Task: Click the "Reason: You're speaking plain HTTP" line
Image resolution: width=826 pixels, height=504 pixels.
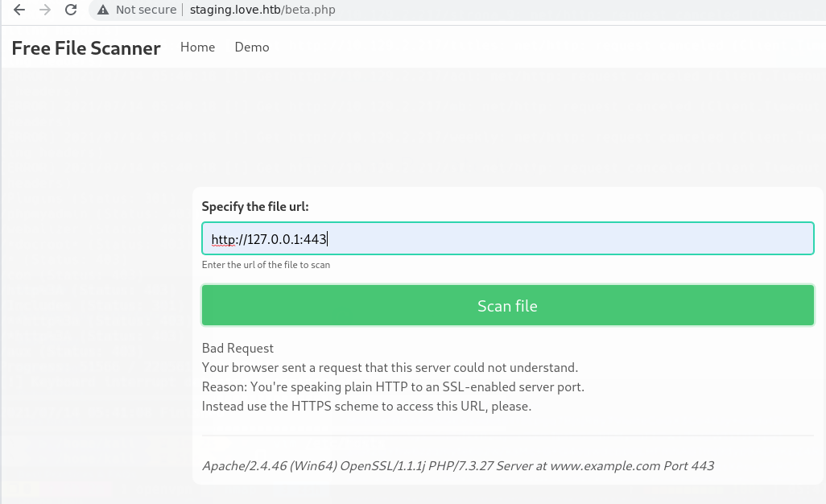Action: pyautogui.click(x=393, y=387)
